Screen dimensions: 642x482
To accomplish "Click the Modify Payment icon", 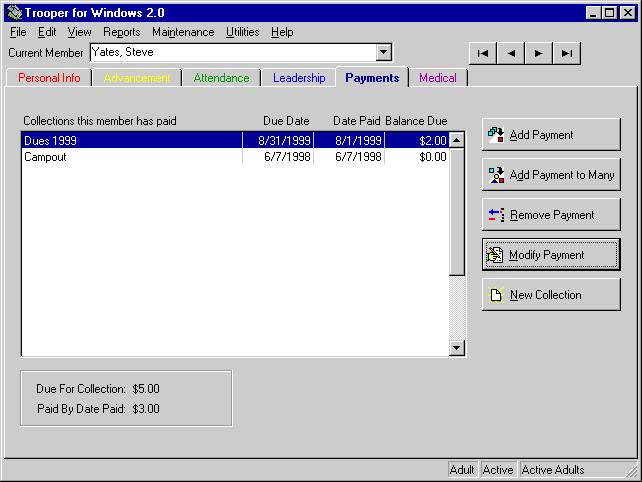I will pos(495,255).
